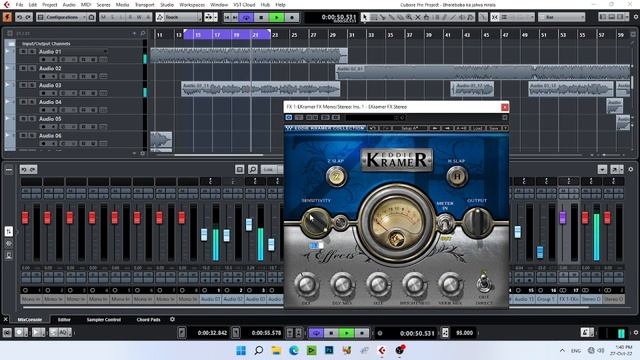Image resolution: width=640 pixels, height=360 pixels.
Task: Click the Record button in top transport
Action: point(292,18)
